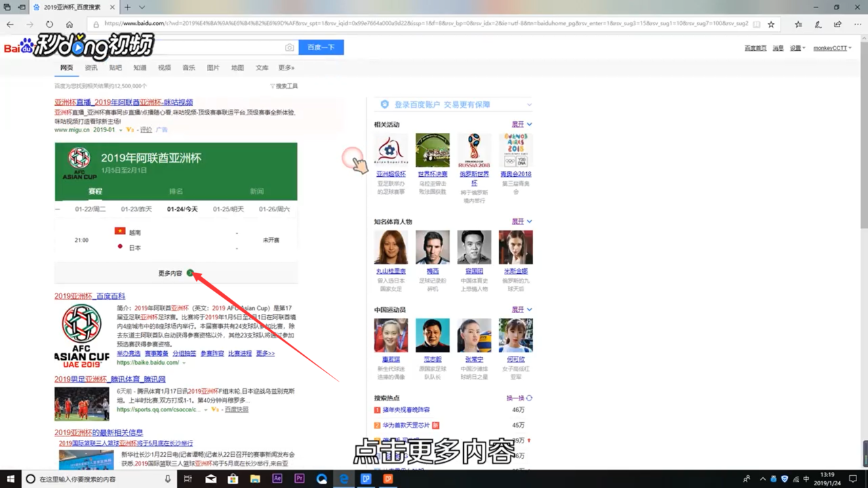The width and height of the screenshot is (868, 488).
Task: Open the 设置 dropdown menu
Action: (797, 48)
